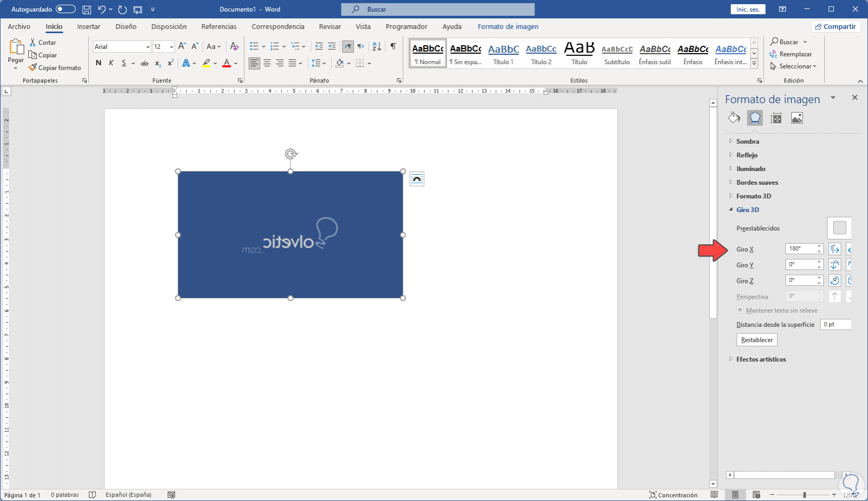The width and height of the screenshot is (868, 501).
Task: Decrease indent icon
Action: point(319,46)
